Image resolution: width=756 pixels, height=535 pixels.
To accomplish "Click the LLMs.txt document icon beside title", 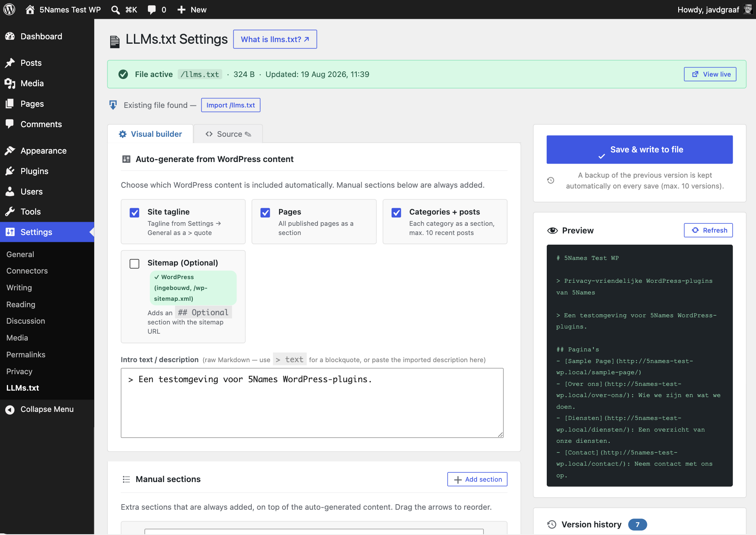I will (115, 41).
